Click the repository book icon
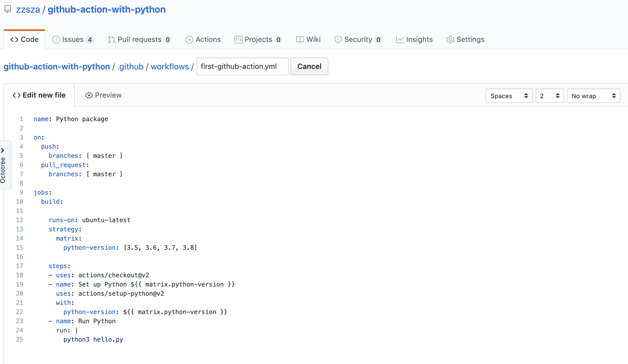Screen dimensions: 628x364 click(8, 9)
